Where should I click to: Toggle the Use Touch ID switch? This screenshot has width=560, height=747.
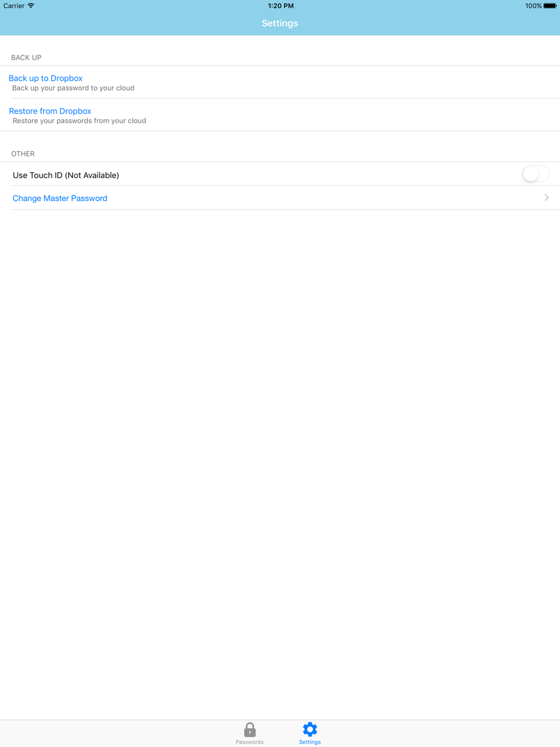point(536,174)
